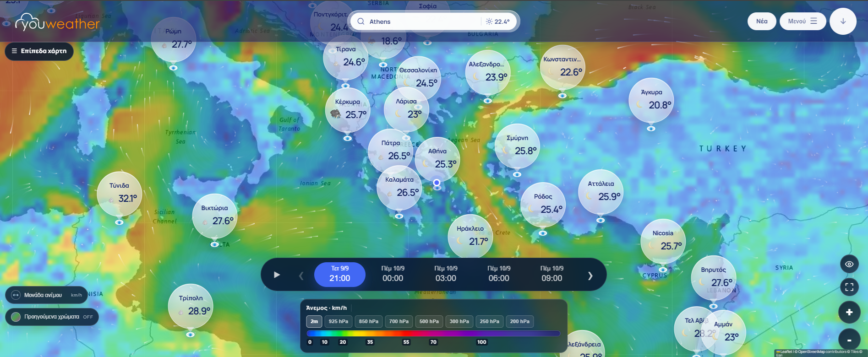Open the Επίπεδα χάρτη layers panel
Viewport: 868px width, 357px height.
pos(39,51)
